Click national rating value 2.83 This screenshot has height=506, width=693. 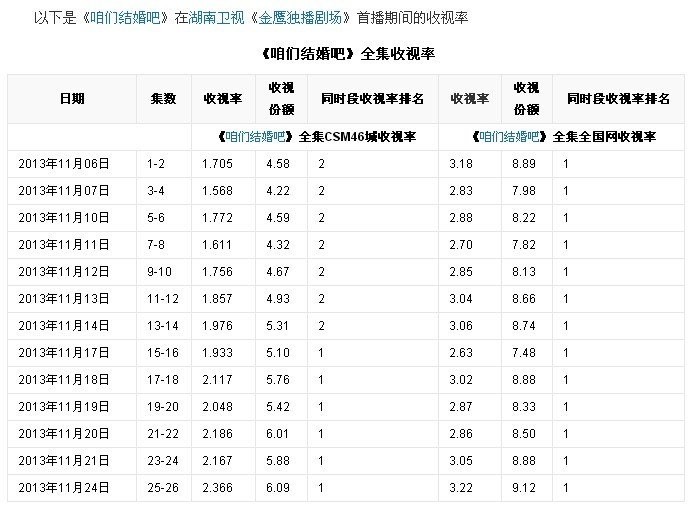click(x=461, y=191)
